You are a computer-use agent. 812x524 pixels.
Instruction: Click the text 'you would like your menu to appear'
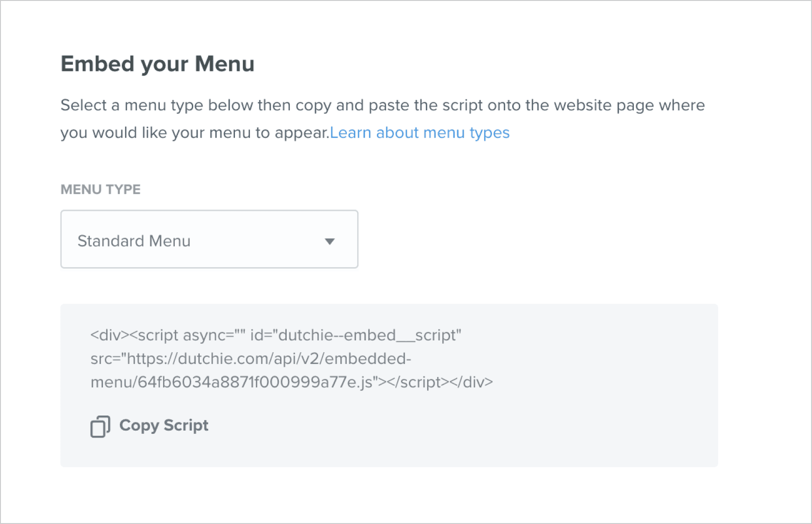coord(194,133)
